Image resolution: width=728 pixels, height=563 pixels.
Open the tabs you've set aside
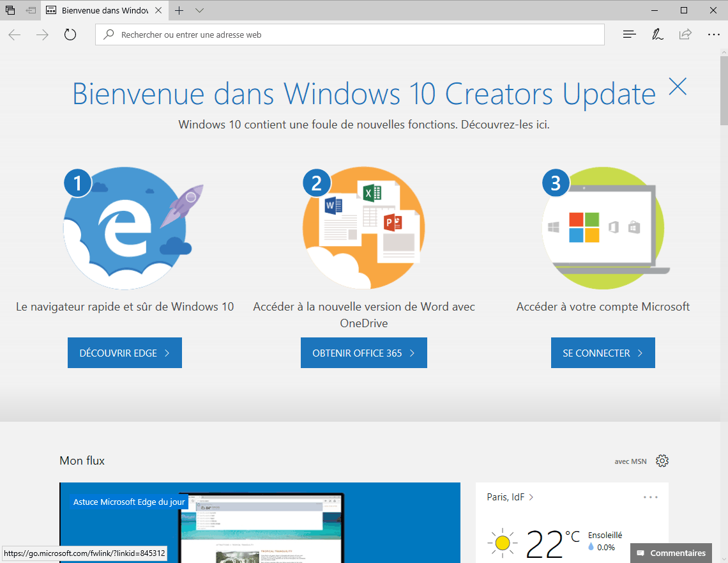[x=10, y=10]
